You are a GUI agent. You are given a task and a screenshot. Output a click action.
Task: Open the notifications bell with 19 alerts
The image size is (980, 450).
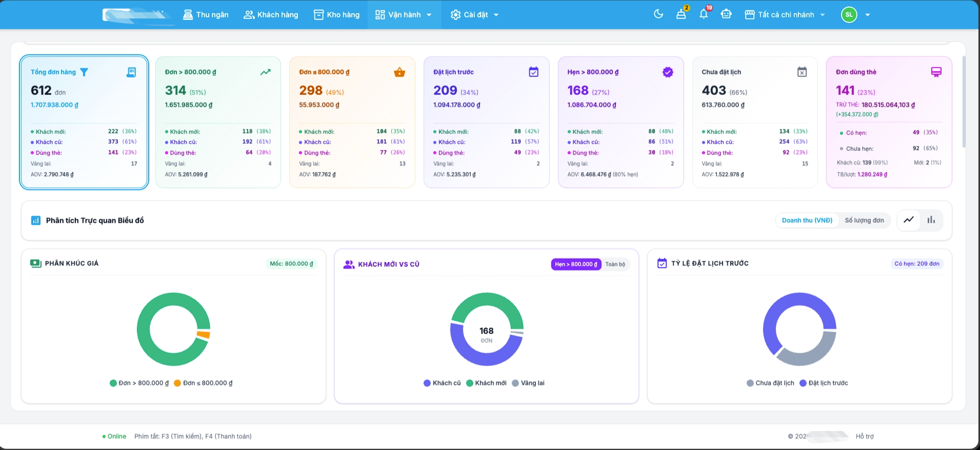pyautogui.click(x=704, y=14)
